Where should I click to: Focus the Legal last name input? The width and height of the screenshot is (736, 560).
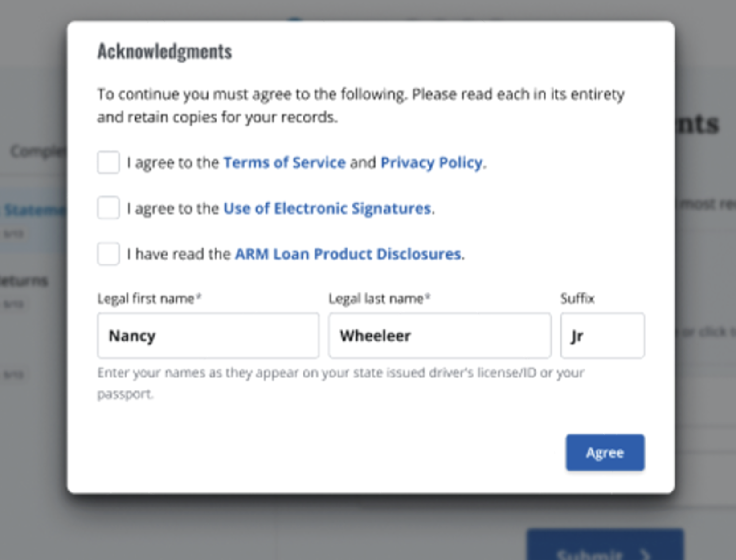click(x=439, y=336)
